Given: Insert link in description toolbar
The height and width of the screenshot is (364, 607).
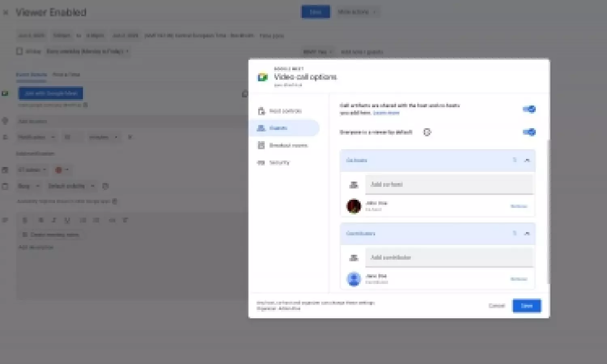Looking at the screenshot, I should (112, 220).
